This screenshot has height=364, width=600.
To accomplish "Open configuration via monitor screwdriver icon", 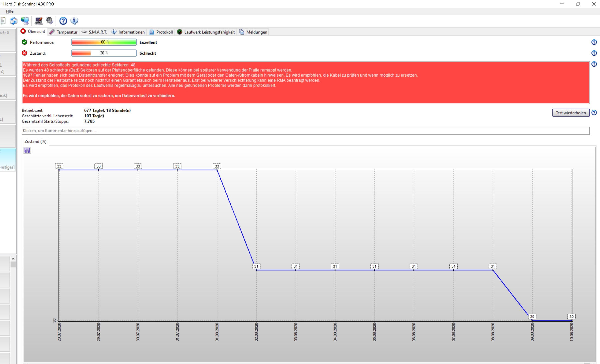I will (x=39, y=21).
